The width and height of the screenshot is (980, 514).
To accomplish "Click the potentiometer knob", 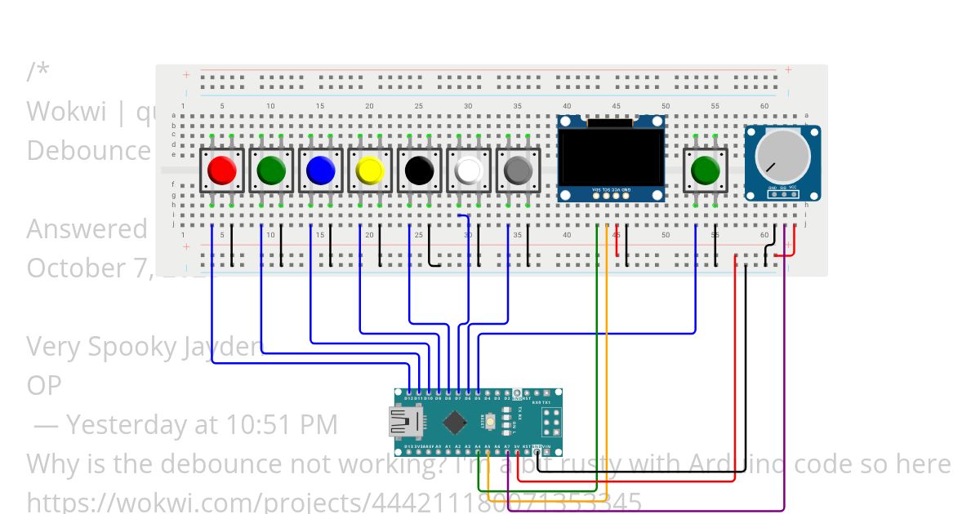I will 782,156.
